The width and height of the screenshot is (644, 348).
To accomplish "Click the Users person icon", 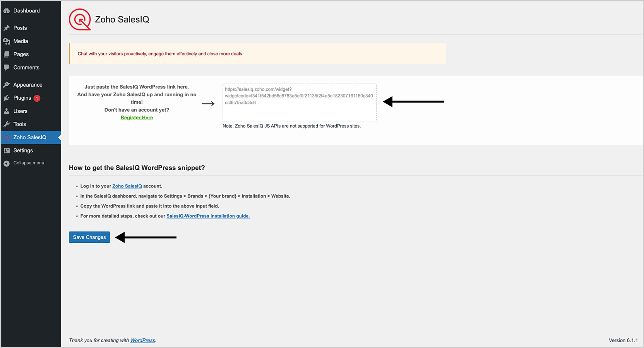I will (7, 111).
